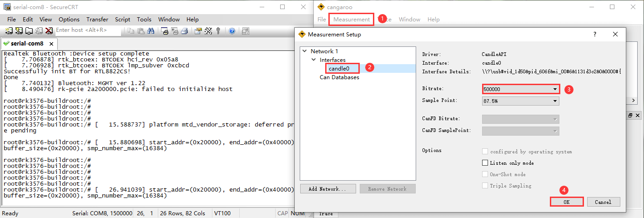Click the Find binoculars icon
Viewport: 644px width, 218px height.
coord(151,31)
